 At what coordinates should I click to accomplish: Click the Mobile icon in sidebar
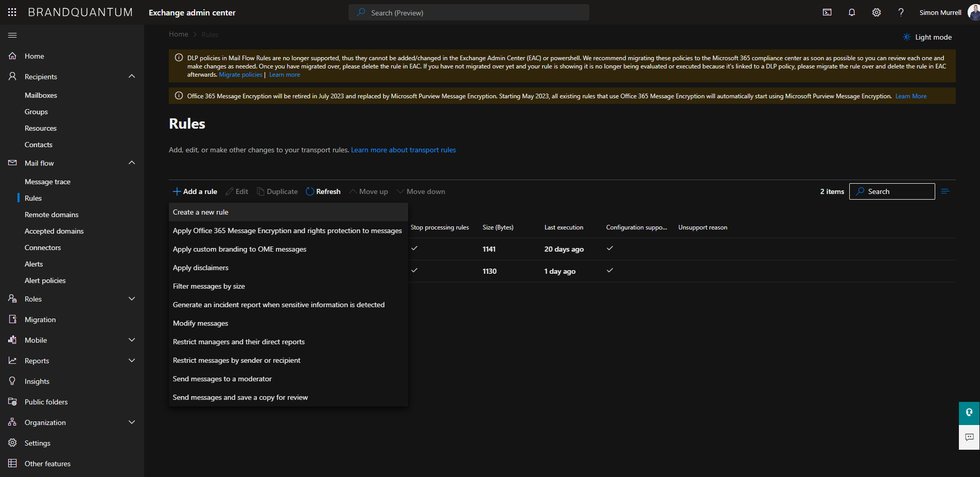point(12,340)
